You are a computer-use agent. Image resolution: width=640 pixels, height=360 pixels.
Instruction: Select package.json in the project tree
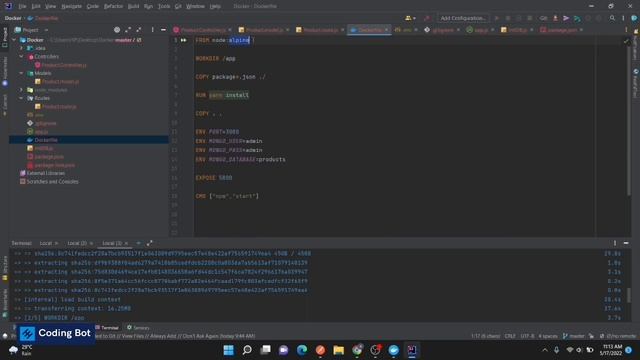click(49, 157)
